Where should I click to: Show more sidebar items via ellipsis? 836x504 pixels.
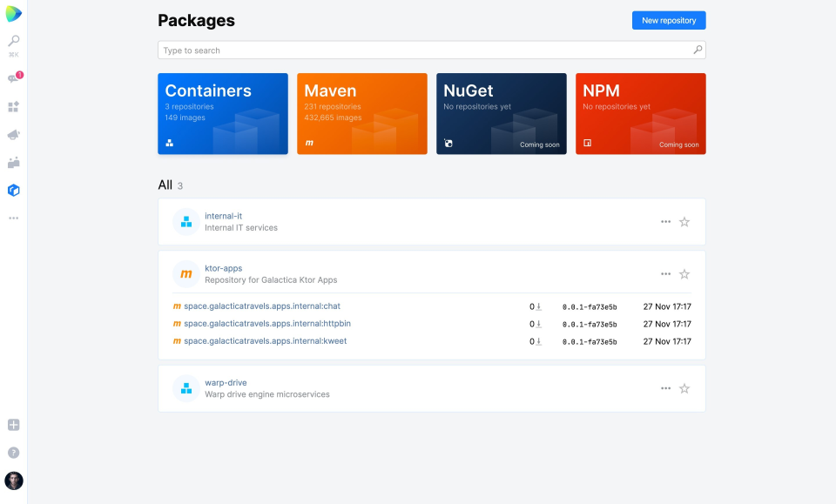13,218
